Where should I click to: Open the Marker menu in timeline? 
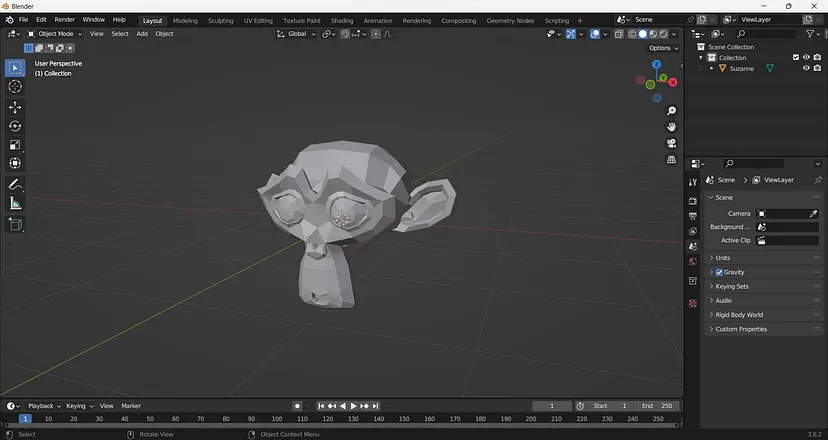click(131, 406)
